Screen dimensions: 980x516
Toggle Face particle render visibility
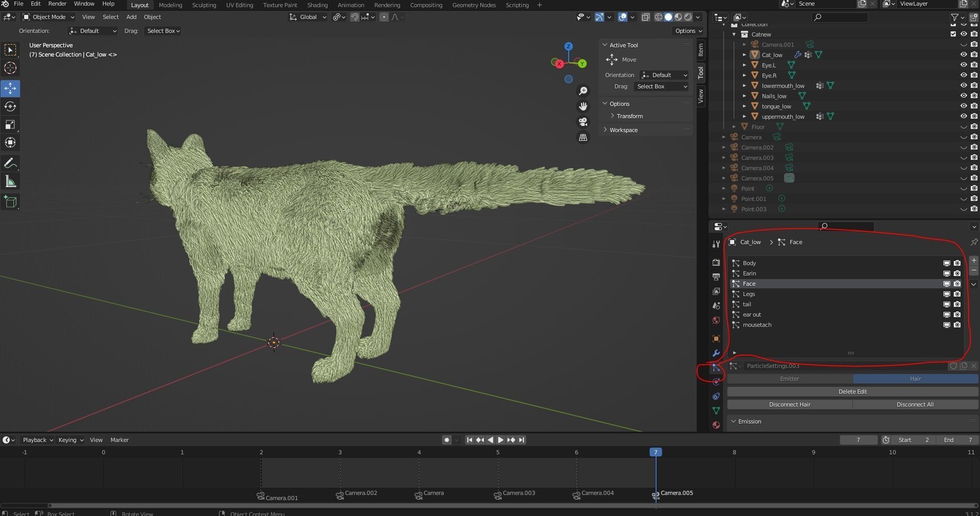[957, 284]
